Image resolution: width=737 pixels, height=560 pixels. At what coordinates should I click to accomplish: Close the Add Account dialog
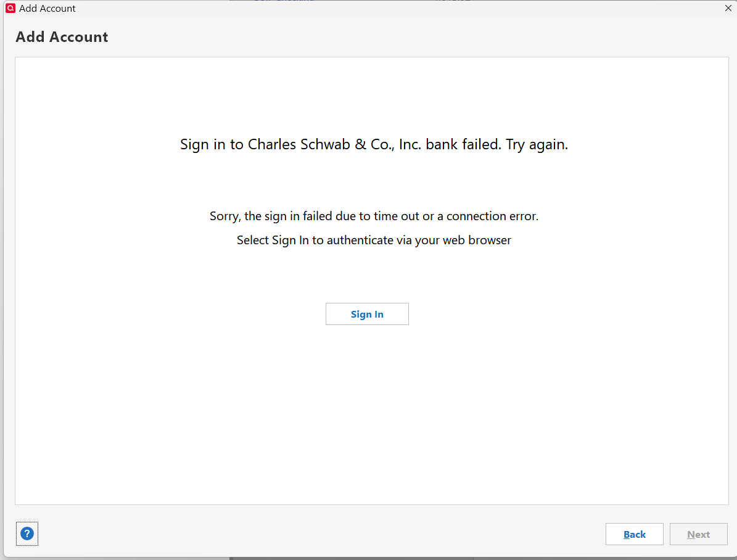coord(728,8)
